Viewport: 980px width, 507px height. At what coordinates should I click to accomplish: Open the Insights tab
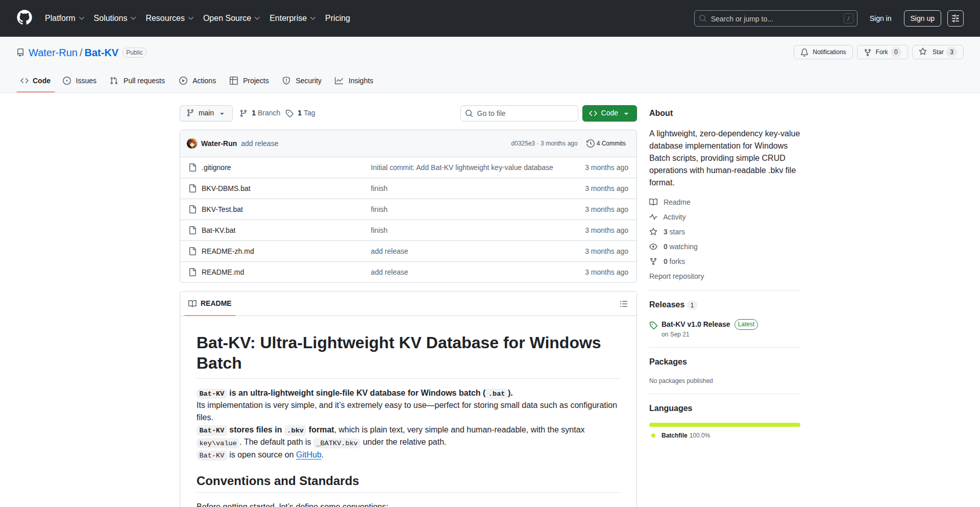pos(354,81)
